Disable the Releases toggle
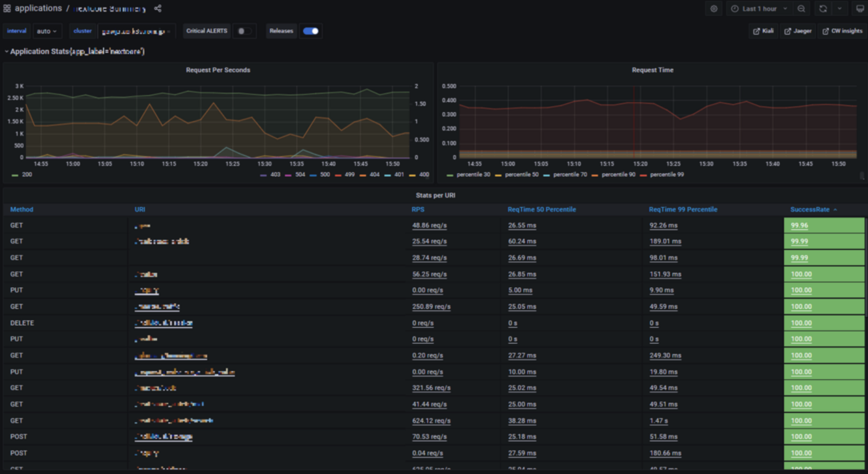 pyautogui.click(x=310, y=31)
